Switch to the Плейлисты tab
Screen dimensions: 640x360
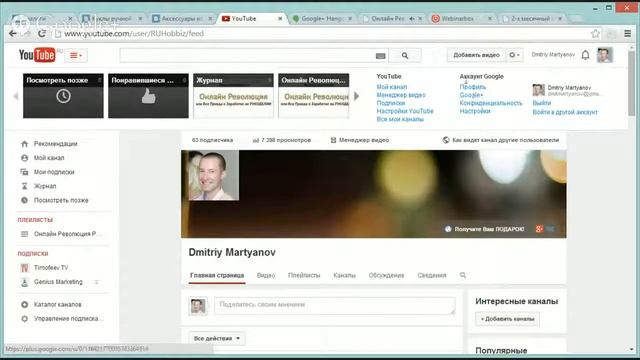[304, 276]
